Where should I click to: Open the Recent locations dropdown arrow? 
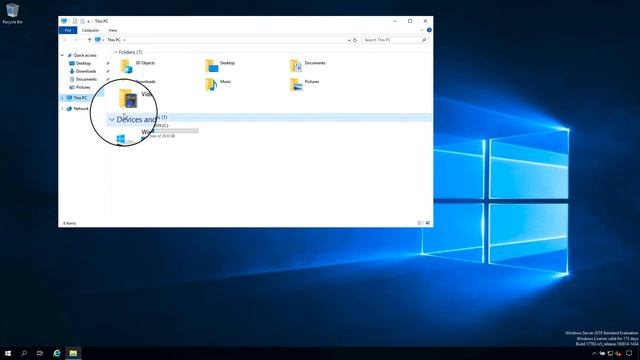tap(82, 40)
